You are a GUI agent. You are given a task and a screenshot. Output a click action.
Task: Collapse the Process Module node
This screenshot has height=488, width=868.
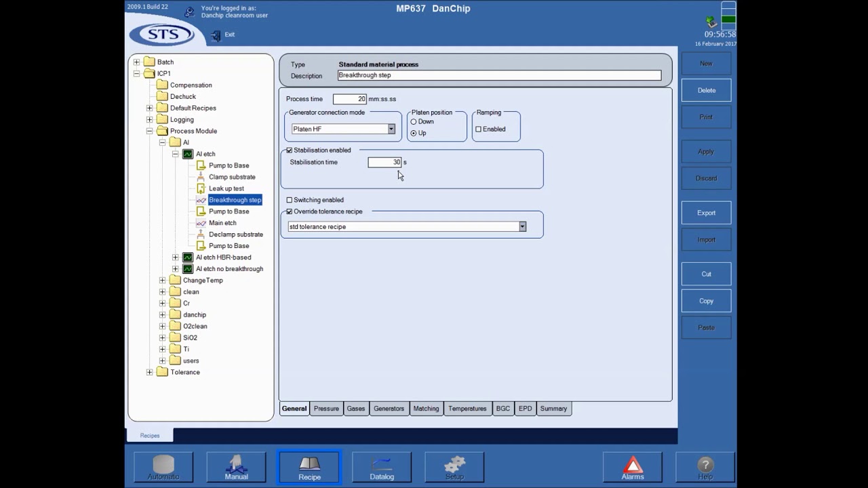[149, 131]
